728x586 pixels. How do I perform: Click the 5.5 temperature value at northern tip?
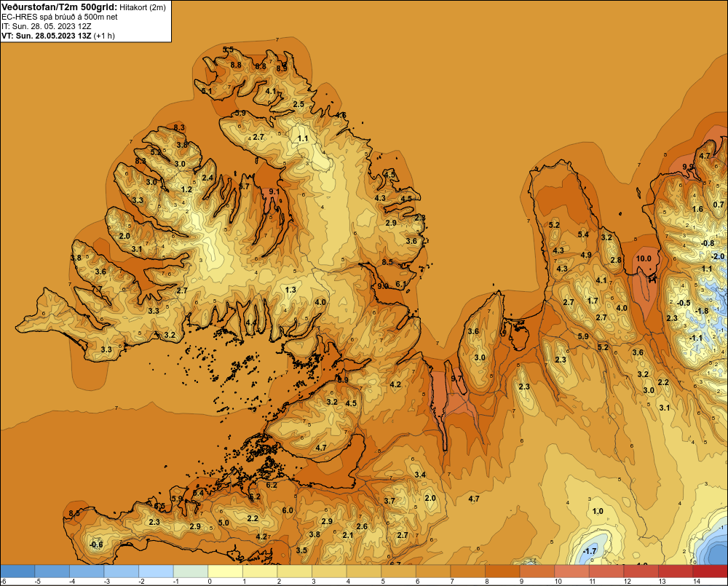click(228, 50)
